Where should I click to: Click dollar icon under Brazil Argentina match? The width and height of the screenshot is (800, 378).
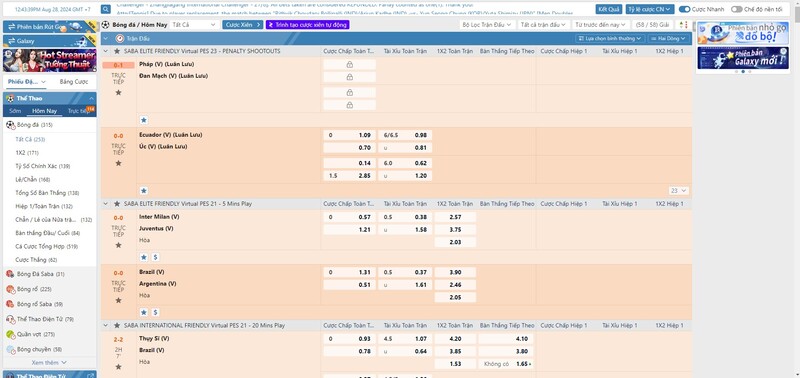pyautogui.click(x=155, y=312)
